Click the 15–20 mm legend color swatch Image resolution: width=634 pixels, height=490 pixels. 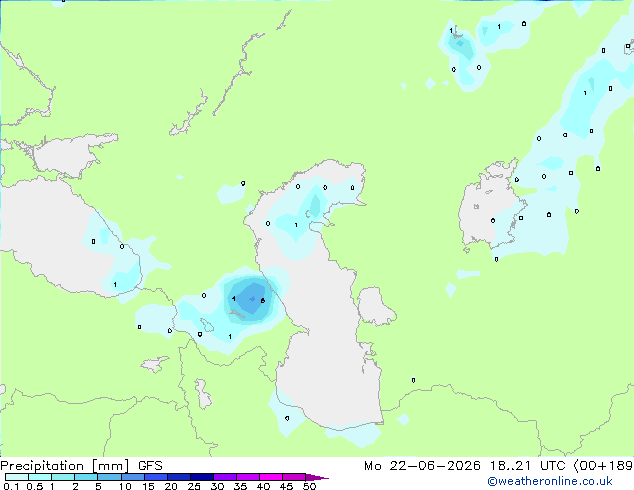pos(155,477)
